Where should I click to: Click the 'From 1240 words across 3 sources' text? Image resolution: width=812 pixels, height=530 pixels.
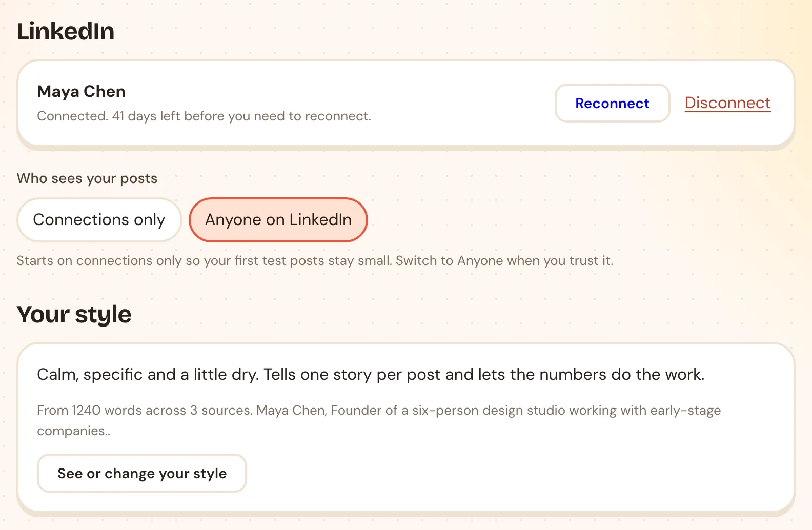click(379, 420)
